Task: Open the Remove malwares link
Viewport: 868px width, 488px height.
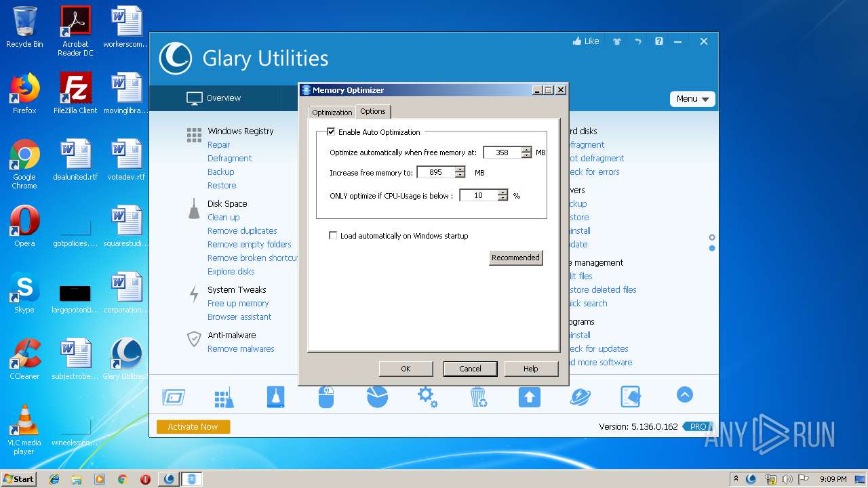Action: pos(241,349)
